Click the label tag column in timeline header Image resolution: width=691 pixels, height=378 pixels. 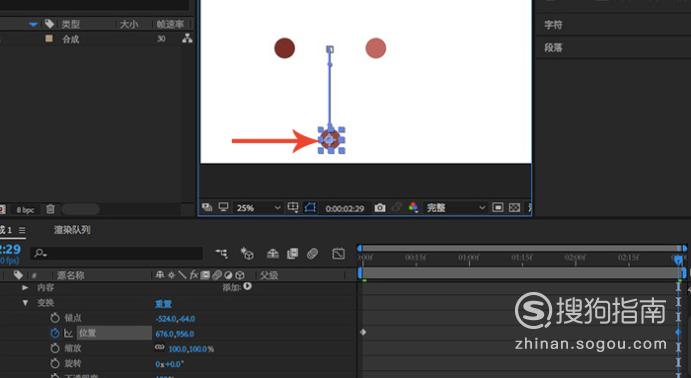pyautogui.click(x=18, y=275)
